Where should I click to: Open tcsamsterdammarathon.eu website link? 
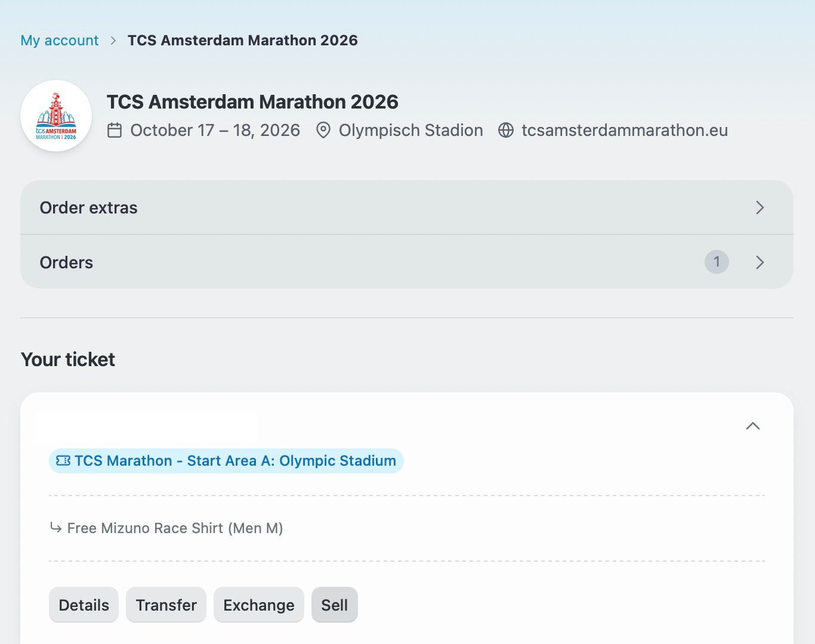tap(625, 130)
